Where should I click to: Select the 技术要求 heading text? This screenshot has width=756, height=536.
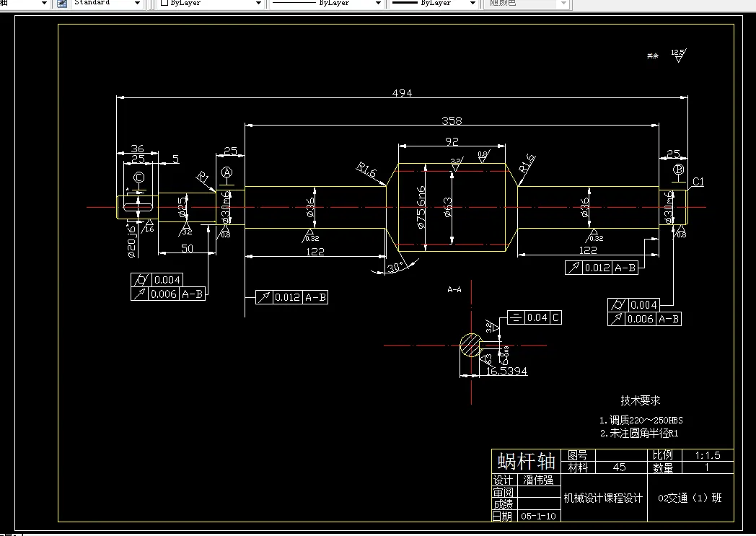[x=641, y=400]
